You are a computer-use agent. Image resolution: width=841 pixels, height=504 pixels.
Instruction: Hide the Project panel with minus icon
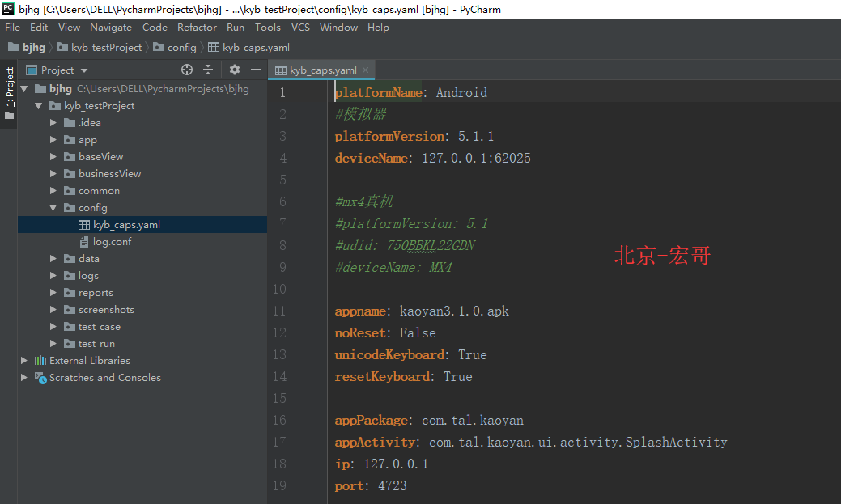pos(256,70)
